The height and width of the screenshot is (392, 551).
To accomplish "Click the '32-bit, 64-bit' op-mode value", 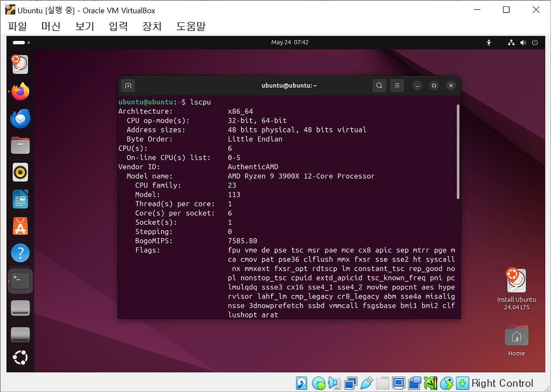I will (257, 120).
